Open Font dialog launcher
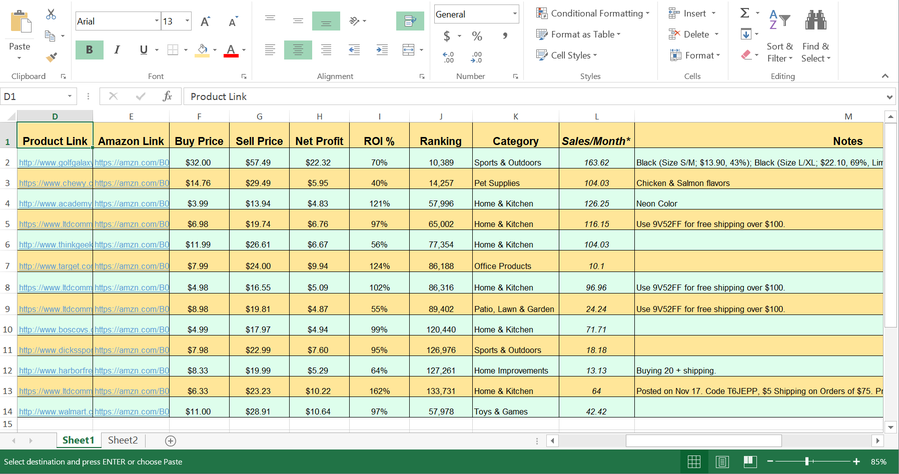The image size is (899, 474). (x=244, y=76)
